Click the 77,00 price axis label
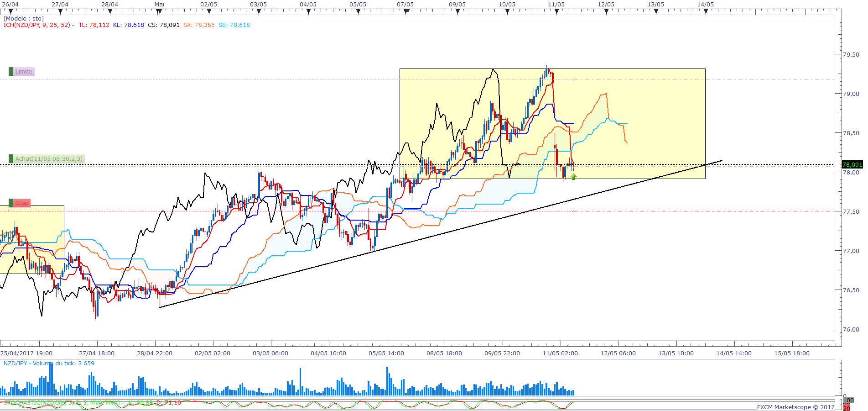Screen dimensions: 868x411 click(851, 251)
